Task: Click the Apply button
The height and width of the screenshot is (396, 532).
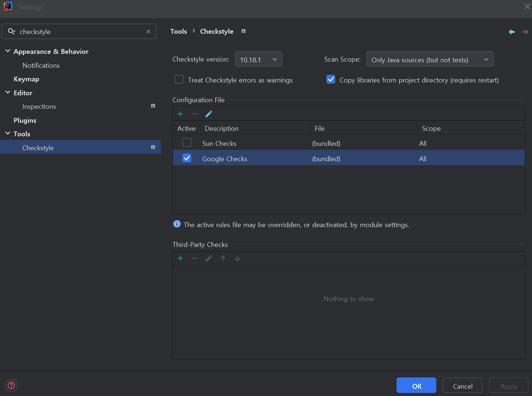Action: pos(509,385)
